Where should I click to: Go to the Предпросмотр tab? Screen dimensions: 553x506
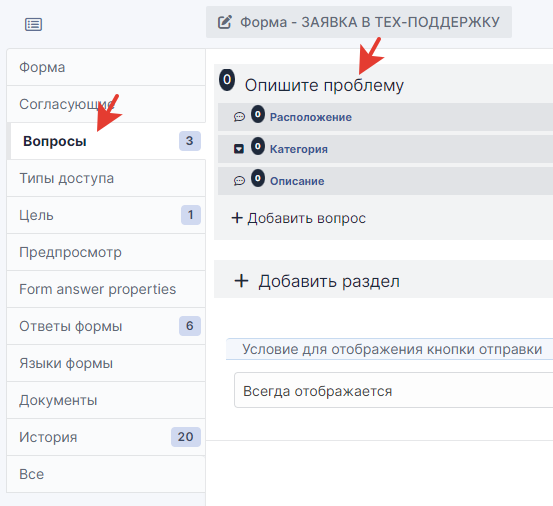106,252
